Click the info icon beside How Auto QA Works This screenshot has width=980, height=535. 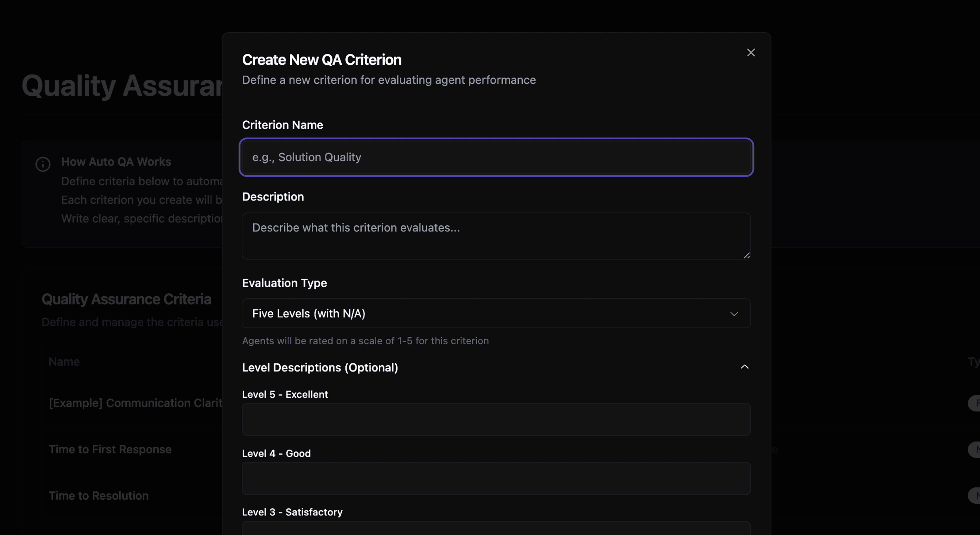click(43, 164)
